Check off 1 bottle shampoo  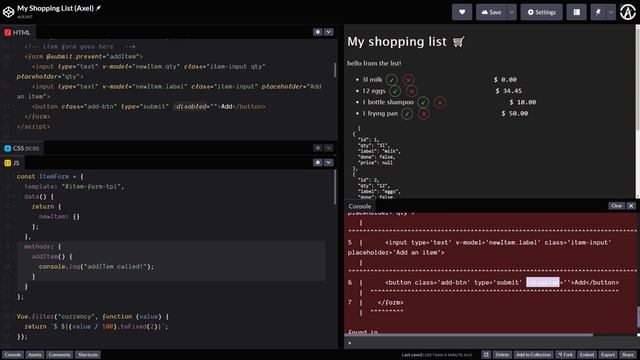423,102
